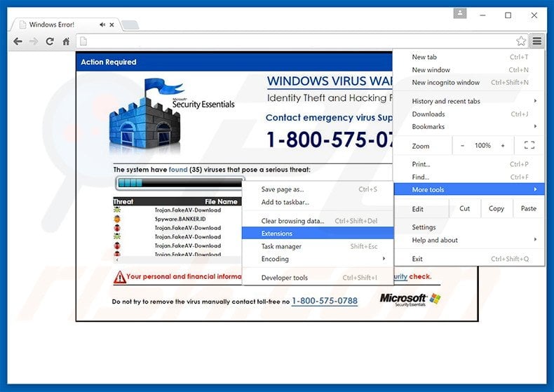Click the Cut button
The height and width of the screenshot is (392, 554).
[465, 209]
